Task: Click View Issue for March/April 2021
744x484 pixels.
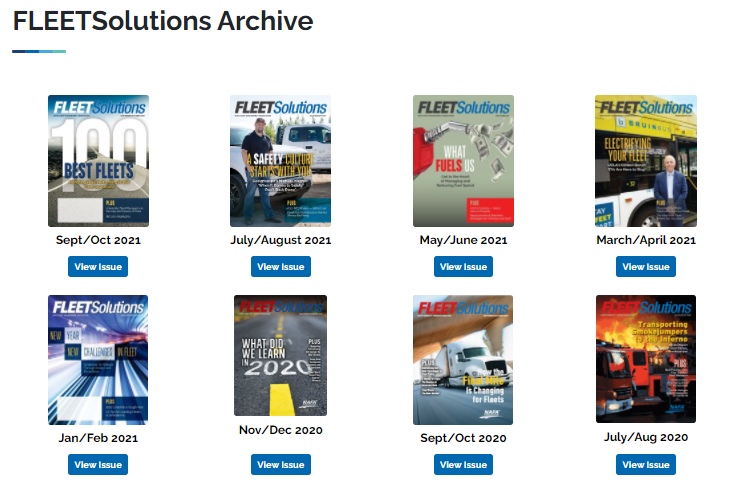Action: tap(646, 267)
